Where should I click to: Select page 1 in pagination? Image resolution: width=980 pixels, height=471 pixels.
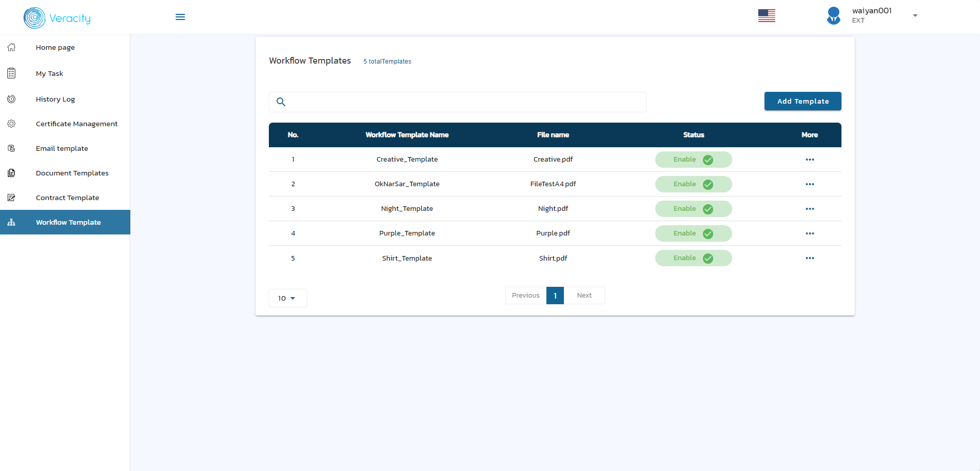point(555,296)
